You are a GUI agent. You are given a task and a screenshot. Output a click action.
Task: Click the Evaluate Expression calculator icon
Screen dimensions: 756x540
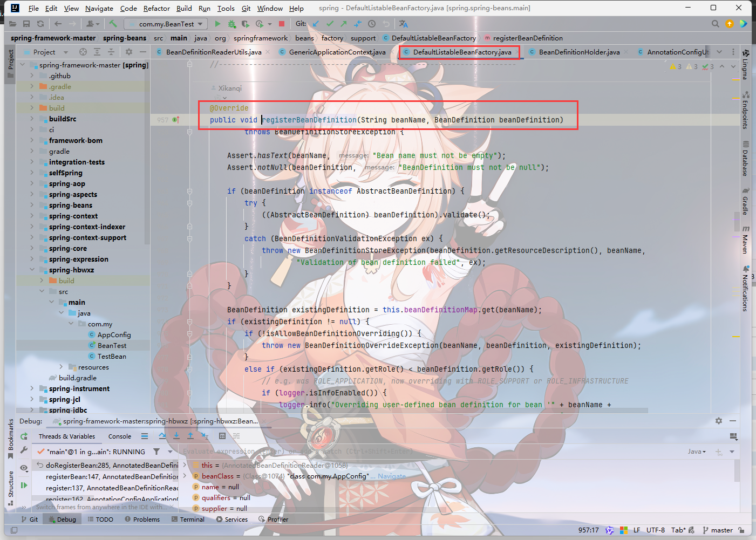222,436
